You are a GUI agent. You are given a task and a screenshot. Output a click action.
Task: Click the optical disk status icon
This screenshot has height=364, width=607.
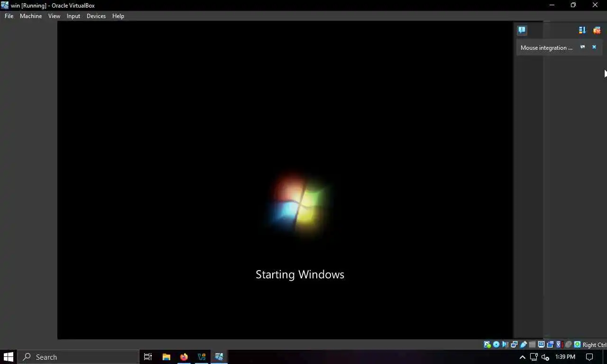pyautogui.click(x=496, y=345)
